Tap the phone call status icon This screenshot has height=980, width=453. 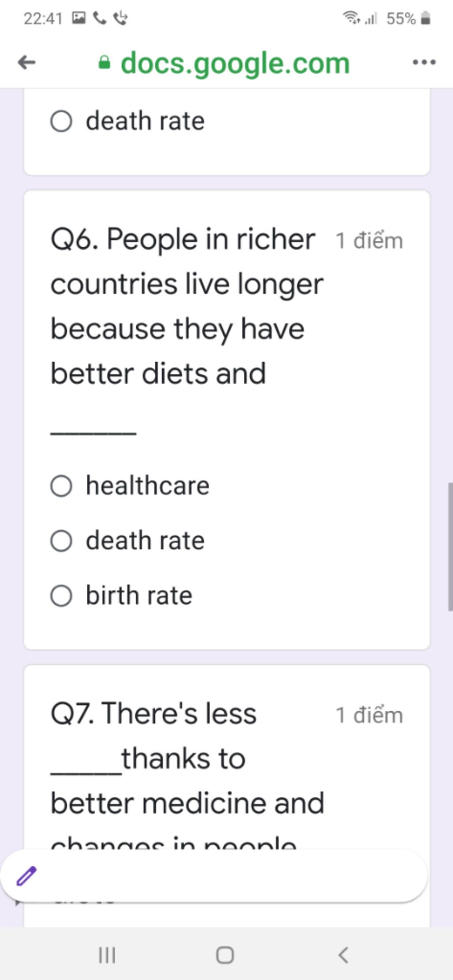(100, 18)
